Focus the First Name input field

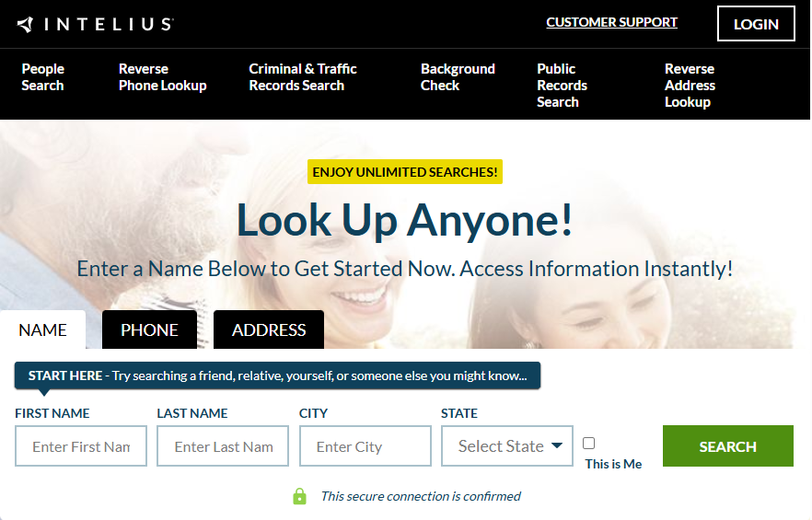click(x=81, y=446)
